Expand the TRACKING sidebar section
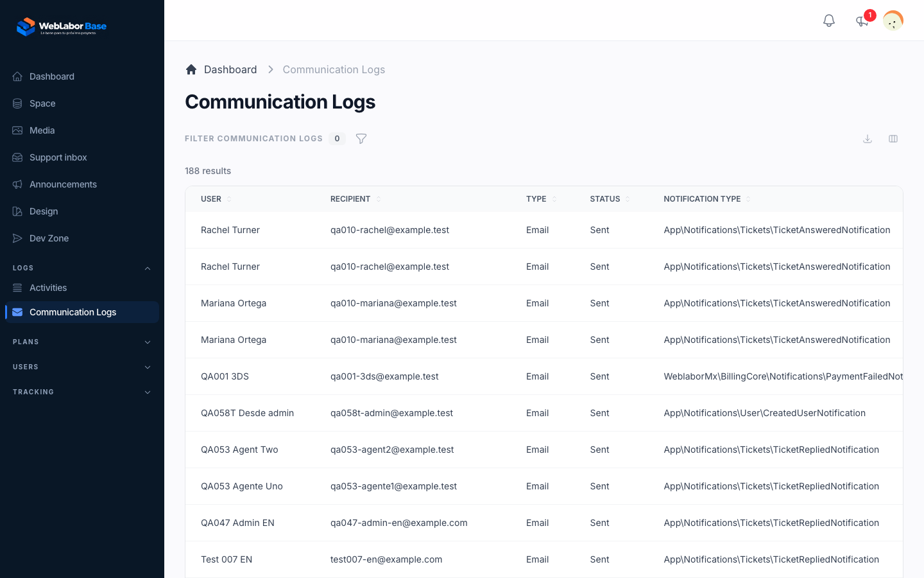924x578 pixels. coord(82,392)
